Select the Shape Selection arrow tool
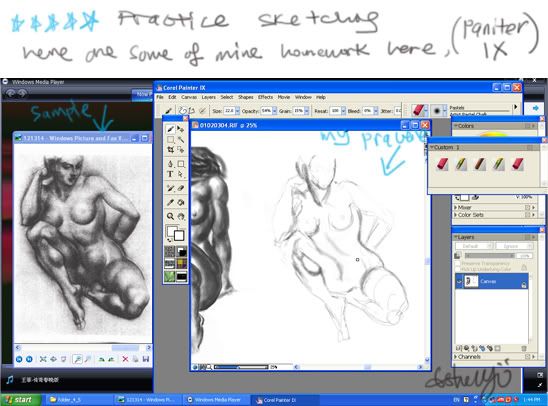 180,174
